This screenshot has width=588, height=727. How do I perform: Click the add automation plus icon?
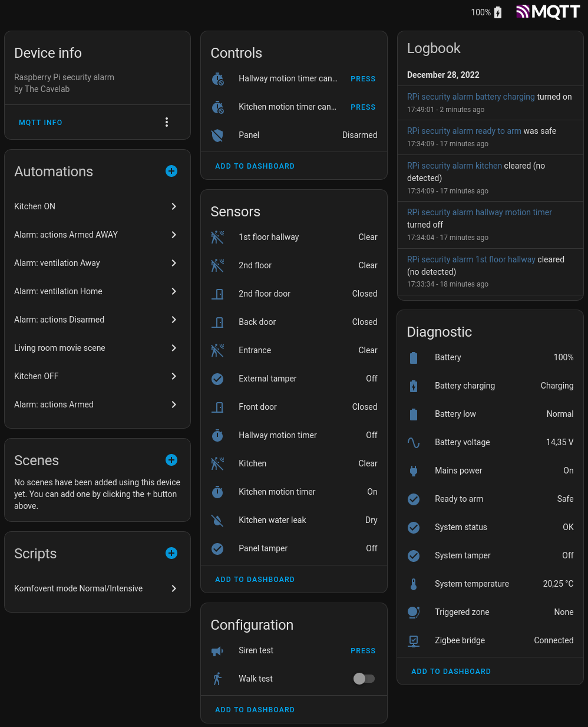171,171
